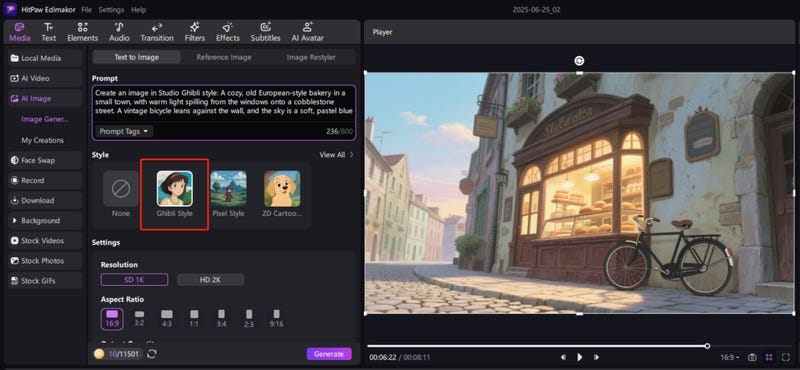Image resolution: width=800 pixels, height=370 pixels.
Task: Open the AI Avatar tool
Action: (x=307, y=32)
